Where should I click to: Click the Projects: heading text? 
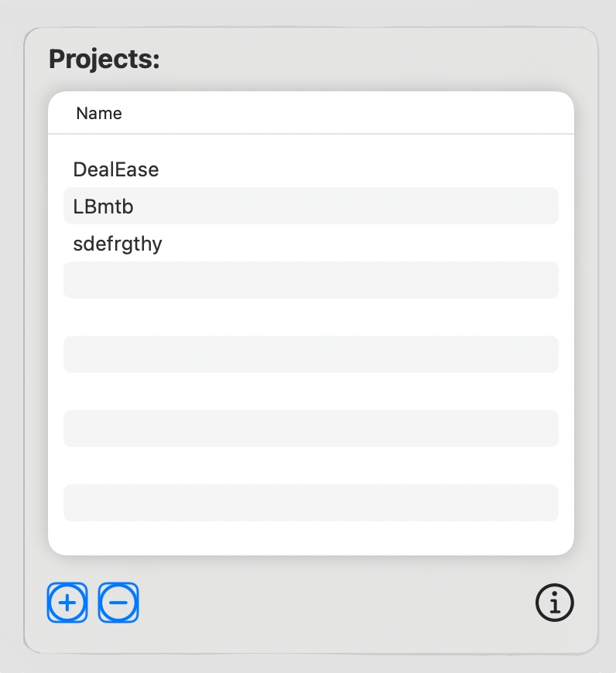click(x=104, y=60)
